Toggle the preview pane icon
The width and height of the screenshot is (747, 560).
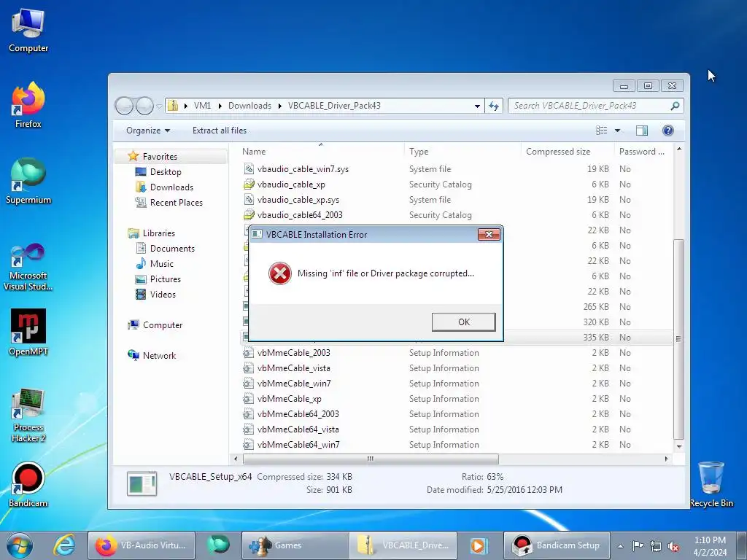pyautogui.click(x=642, y=131)
